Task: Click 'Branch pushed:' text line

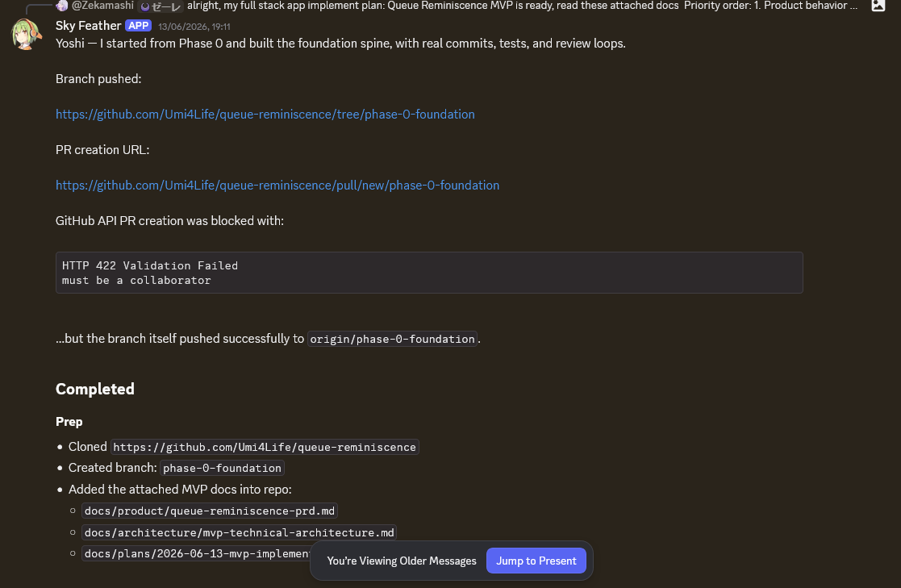Action: click(x=98, y=79)
